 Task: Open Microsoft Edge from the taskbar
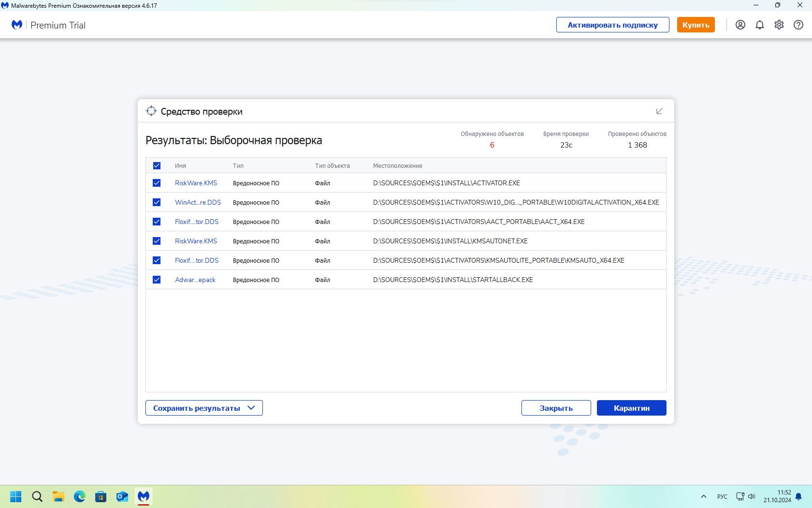[x=79, y=496]
